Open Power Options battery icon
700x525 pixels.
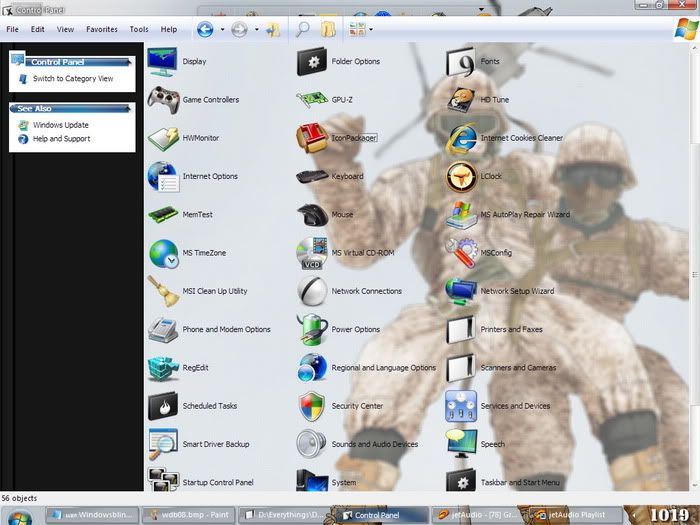312,329
